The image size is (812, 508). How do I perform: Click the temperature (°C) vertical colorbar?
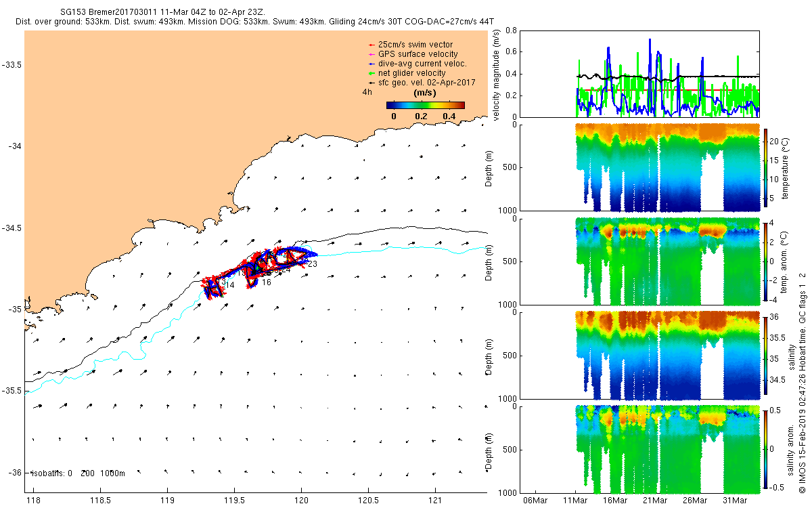tap(767, 167)
